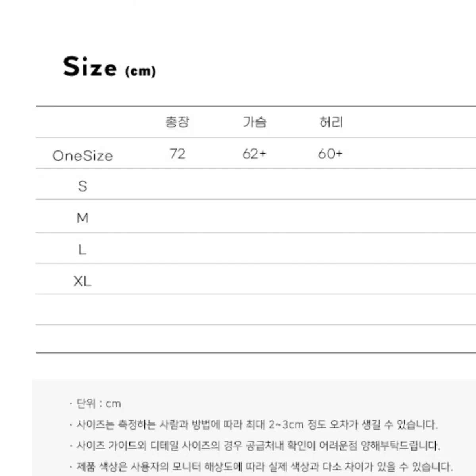Select the S size row label

pyautogui.click(x=83, y=186)
